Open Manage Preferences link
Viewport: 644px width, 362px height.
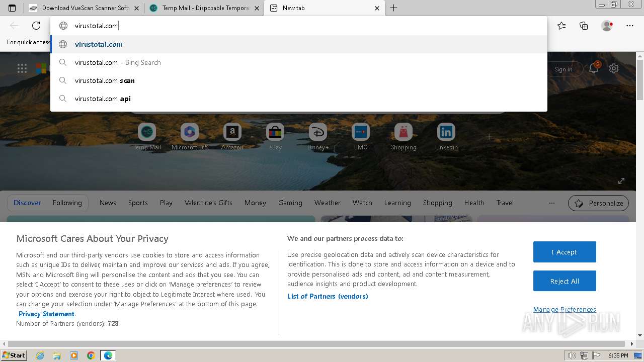(x=565, y=309)
